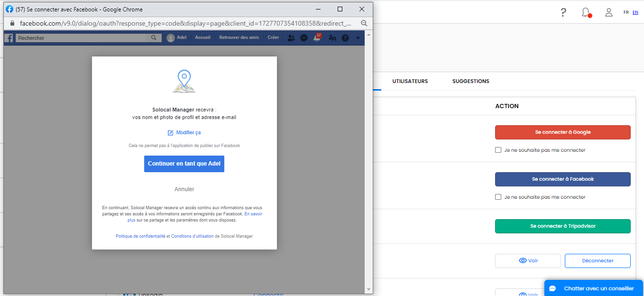Open the user account icon in Solocal Manager

tap(609, 12)
